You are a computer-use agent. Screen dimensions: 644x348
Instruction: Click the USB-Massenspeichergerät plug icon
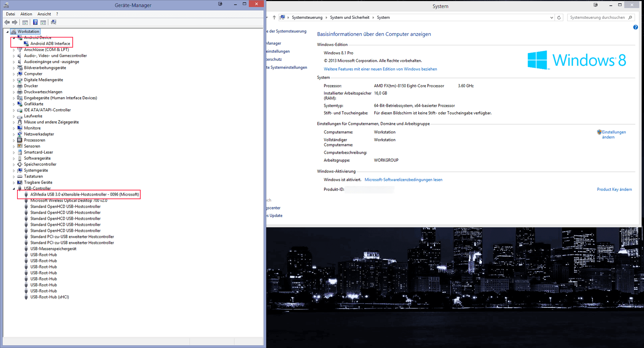click(x=26, y=249)
